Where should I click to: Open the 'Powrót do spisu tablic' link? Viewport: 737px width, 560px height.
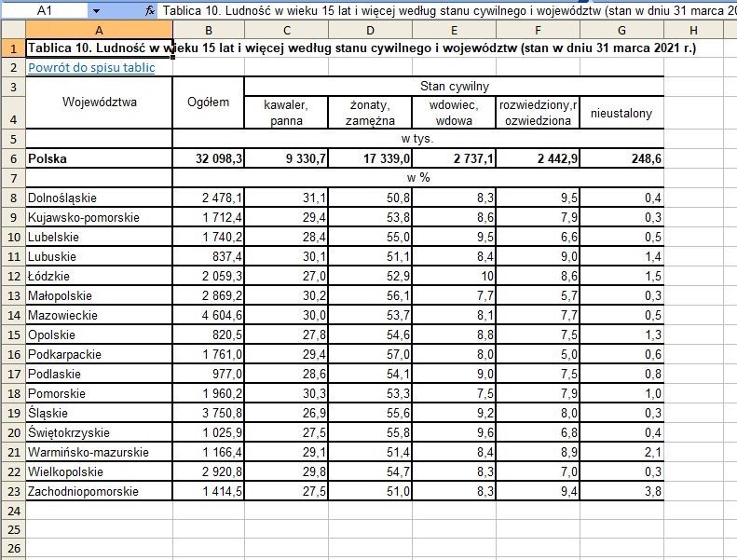coord(91,67)
